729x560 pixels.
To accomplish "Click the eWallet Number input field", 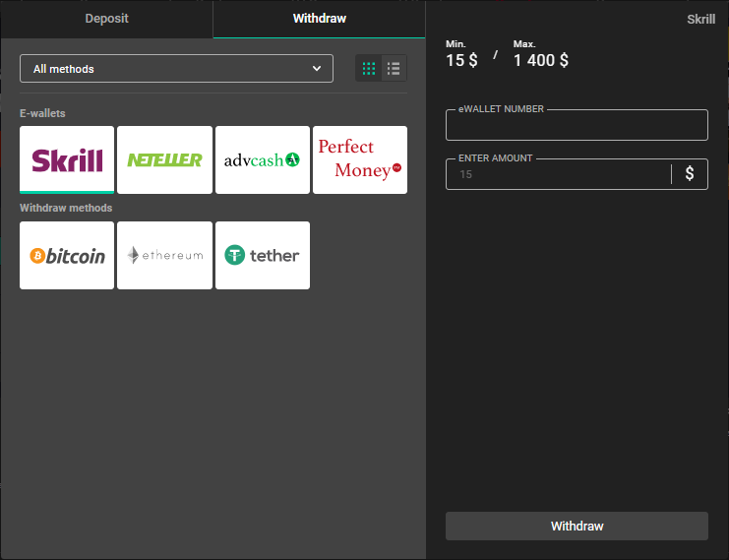I will coord(577,125).
